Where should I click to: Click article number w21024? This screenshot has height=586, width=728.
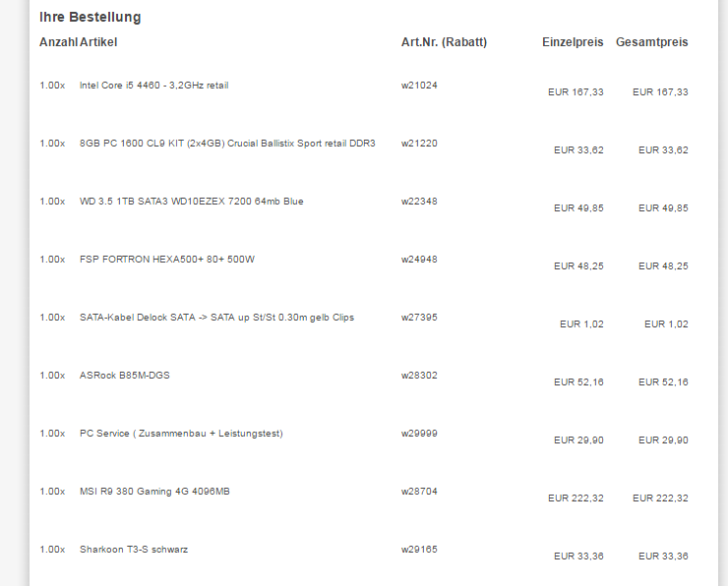click(x=419, y=86)
